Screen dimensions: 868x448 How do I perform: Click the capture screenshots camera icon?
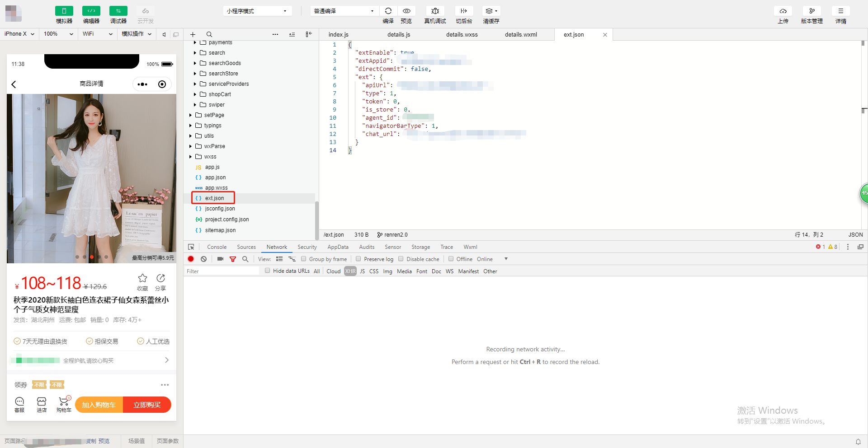(x=220, y=259)
